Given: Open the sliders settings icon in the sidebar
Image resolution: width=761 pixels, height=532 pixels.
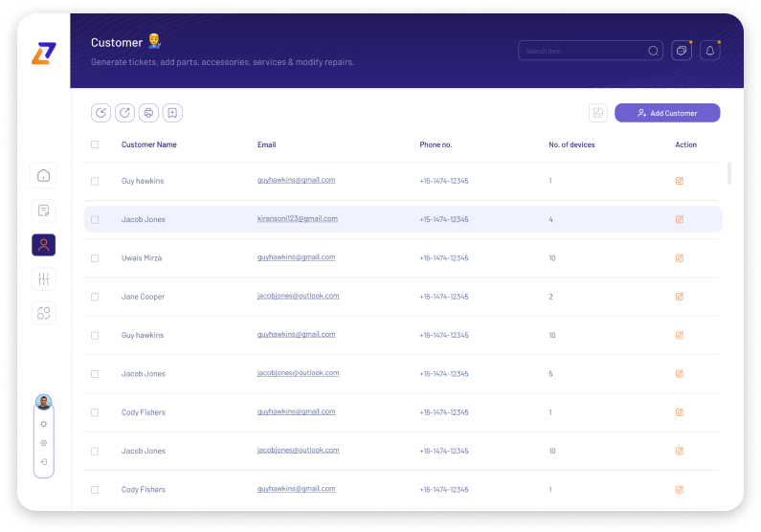Looking at the screenshot, I should click(43, 278).
